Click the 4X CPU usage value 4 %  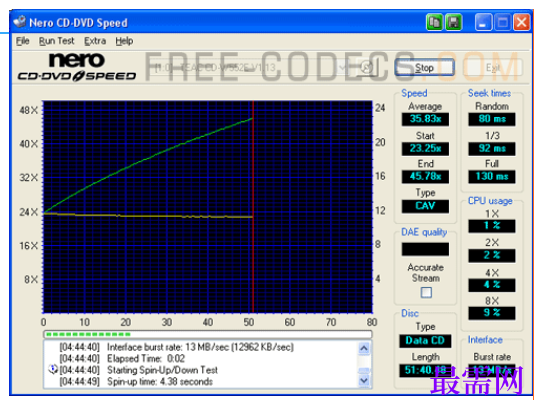(x=492, y=285)
